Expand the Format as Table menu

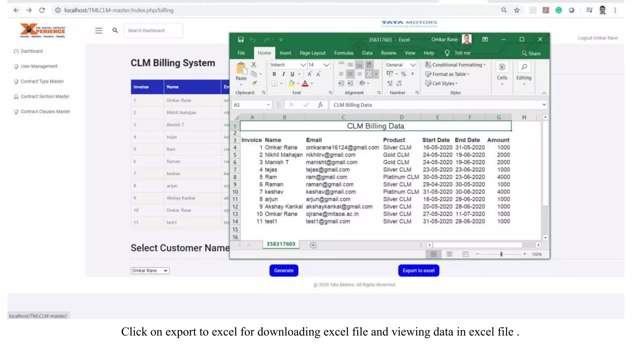447,74
